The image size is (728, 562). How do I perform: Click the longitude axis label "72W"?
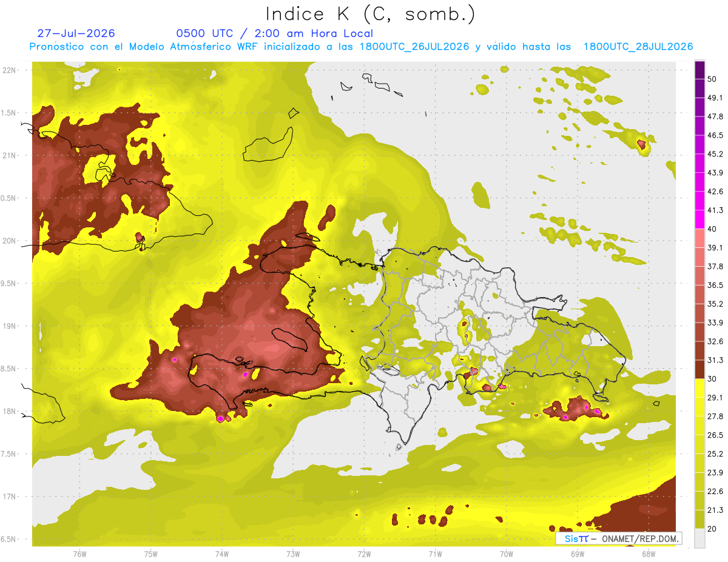[364, 554]
